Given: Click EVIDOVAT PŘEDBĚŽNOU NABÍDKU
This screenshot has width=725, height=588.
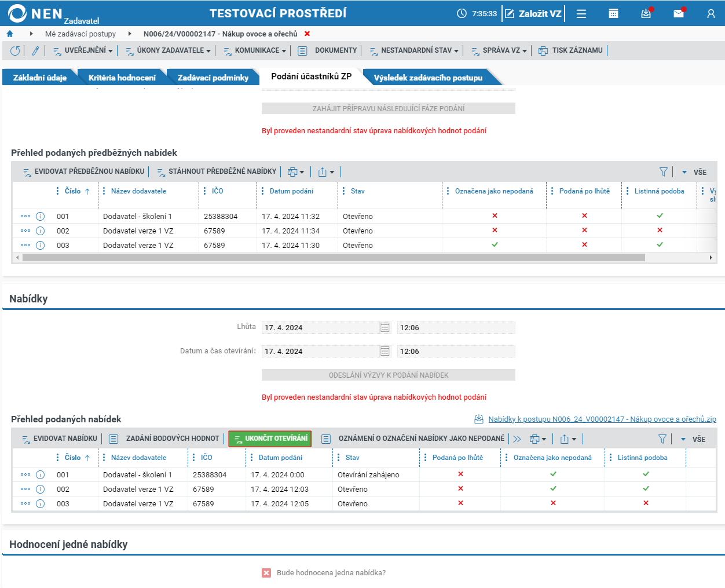Looking at the screenshot, I should point(83,172).
